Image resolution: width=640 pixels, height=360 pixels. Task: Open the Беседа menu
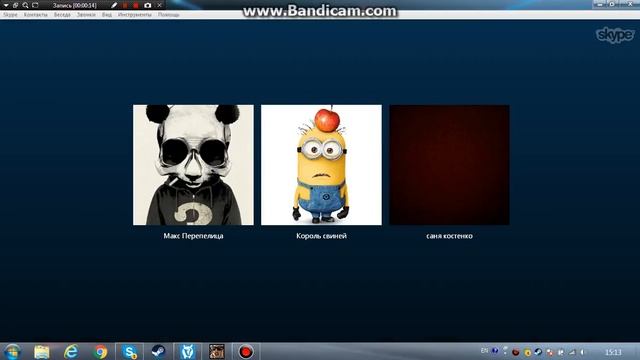click(62, 15)
